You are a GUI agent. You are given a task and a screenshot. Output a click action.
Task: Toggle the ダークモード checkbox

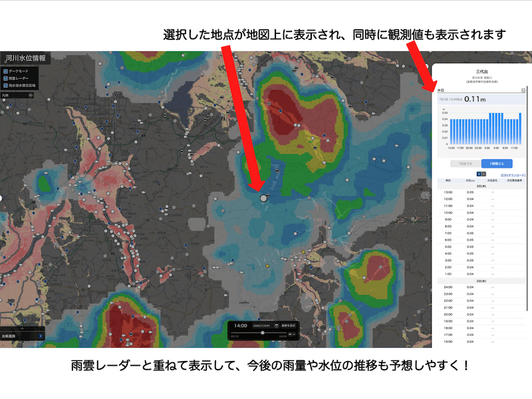(6, 70)
